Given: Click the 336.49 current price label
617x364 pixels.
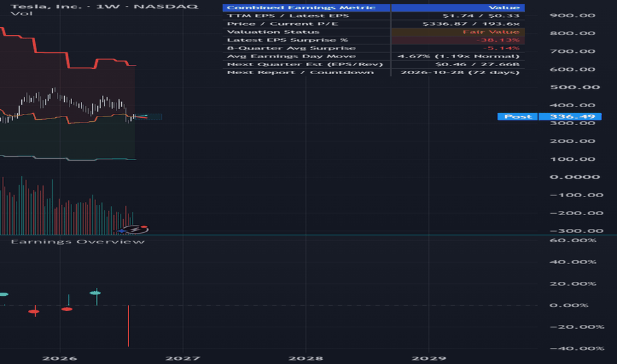Looking at the screenshot, I should [570, 116].
